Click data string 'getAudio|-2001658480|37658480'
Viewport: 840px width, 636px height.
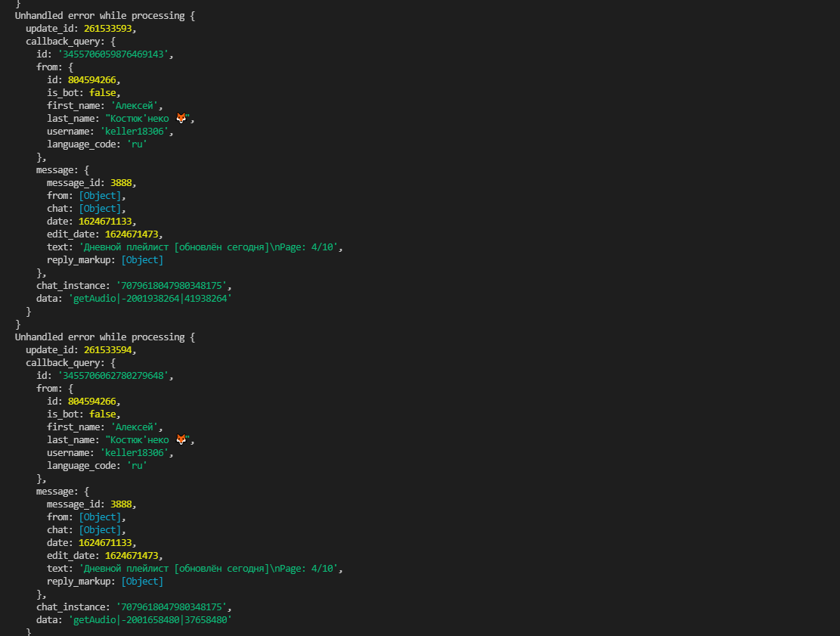pos(150,620)
